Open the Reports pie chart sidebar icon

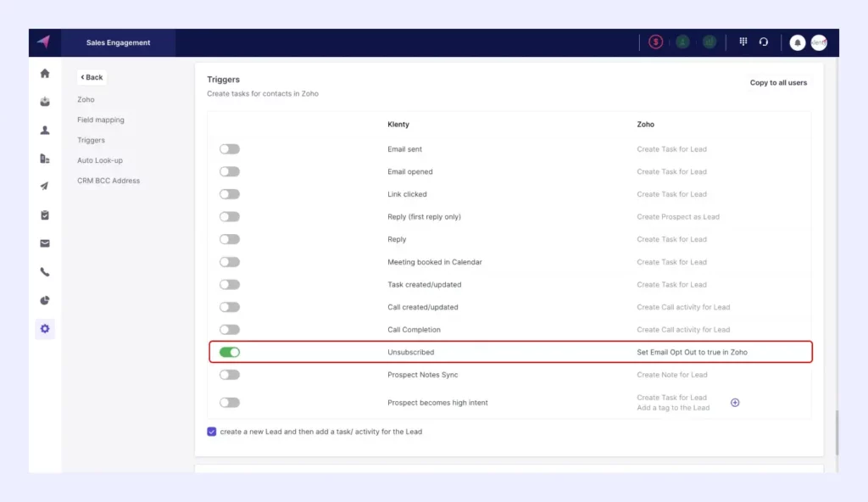tap(45, 300)
